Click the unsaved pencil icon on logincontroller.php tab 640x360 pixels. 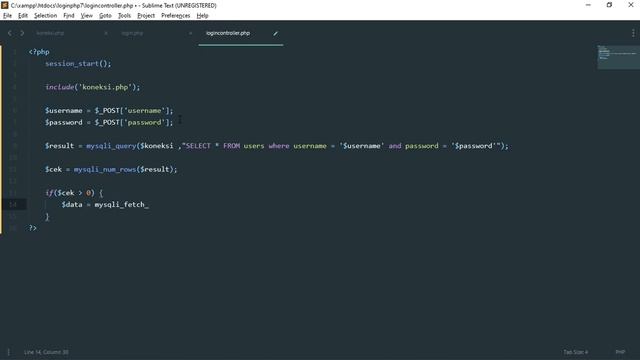pos(276,33)
